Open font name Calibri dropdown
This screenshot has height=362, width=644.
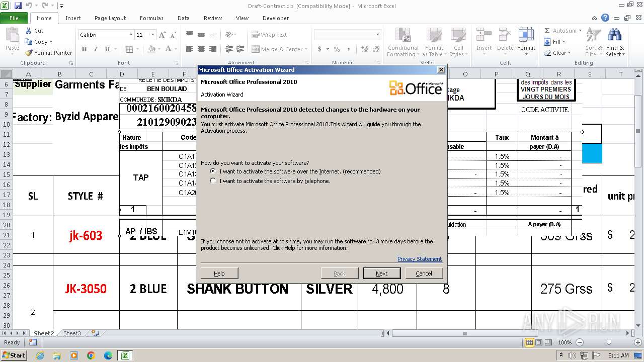[x=131, y=35]
